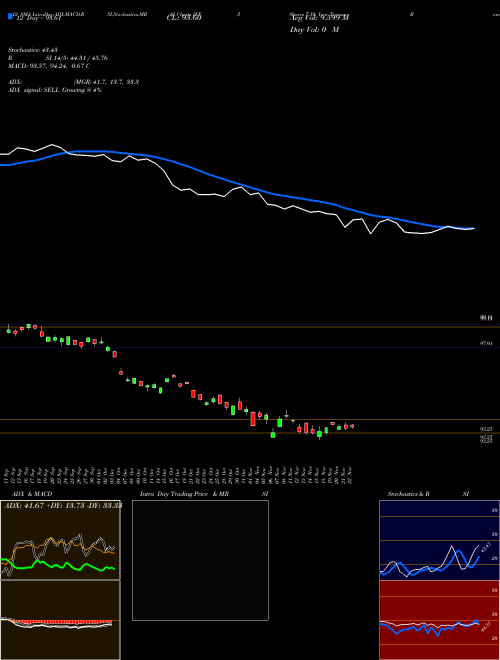
Task: Click the 93.25 price level label
Action: pyautogui.click(x=486, y=429)
